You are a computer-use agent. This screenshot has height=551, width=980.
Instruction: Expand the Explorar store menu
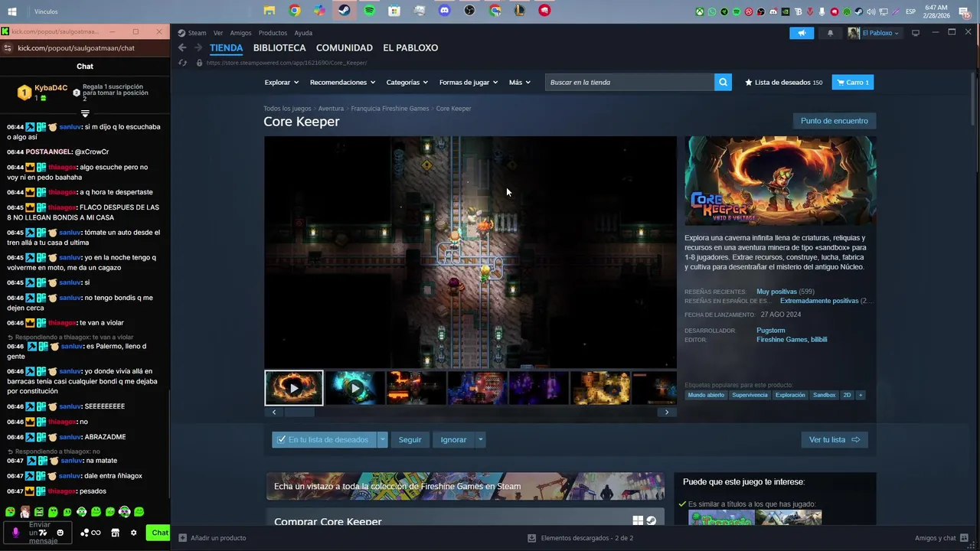(x=280, y=82)
